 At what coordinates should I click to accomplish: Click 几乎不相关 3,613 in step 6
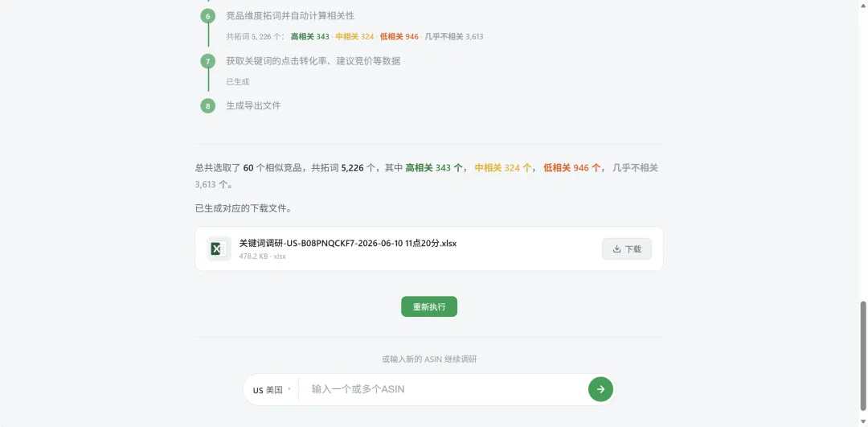click(454, 36)
